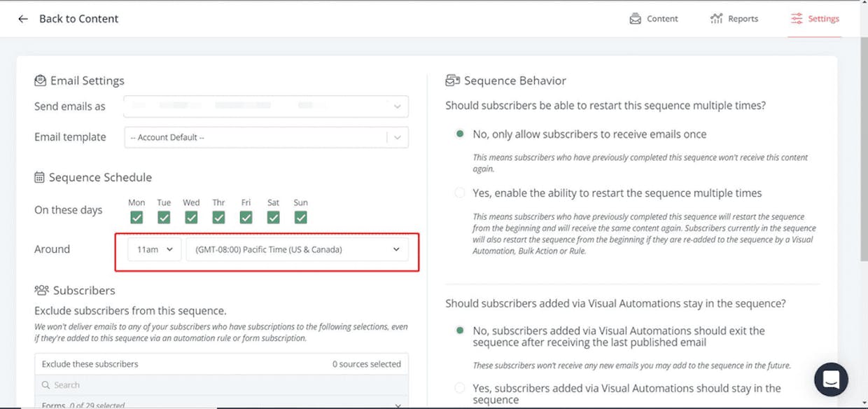Open the chat support bubble
The image size is (868, 409).
tap(831, 380)
